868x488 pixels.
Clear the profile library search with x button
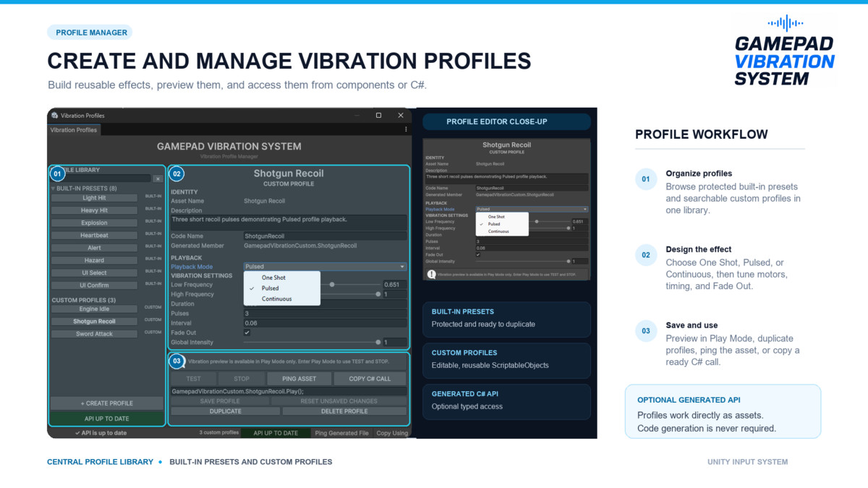(158, 178)
